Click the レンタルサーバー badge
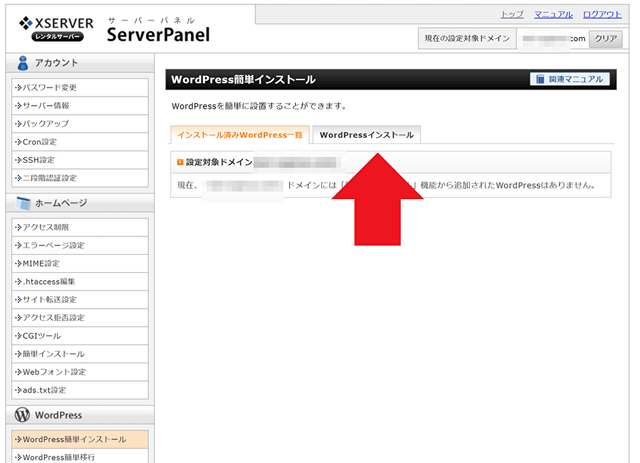The width and height of the screenshot is (640, 463). 58,37
